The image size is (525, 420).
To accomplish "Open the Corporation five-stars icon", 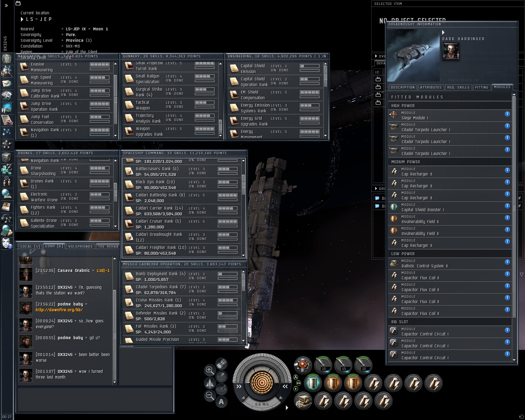I will (7, 144).
